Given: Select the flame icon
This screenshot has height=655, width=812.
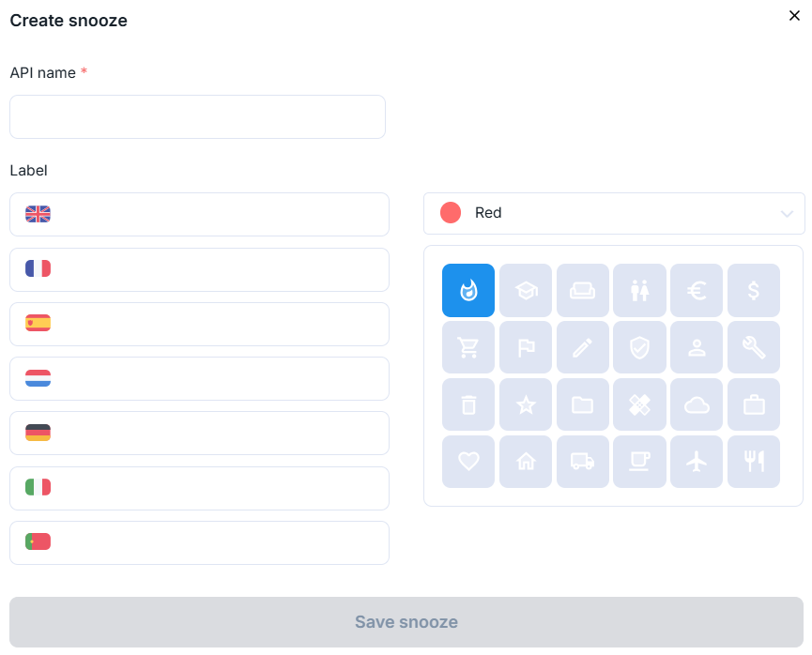Looking at the screenshot, I should click(x=468, y=291).
